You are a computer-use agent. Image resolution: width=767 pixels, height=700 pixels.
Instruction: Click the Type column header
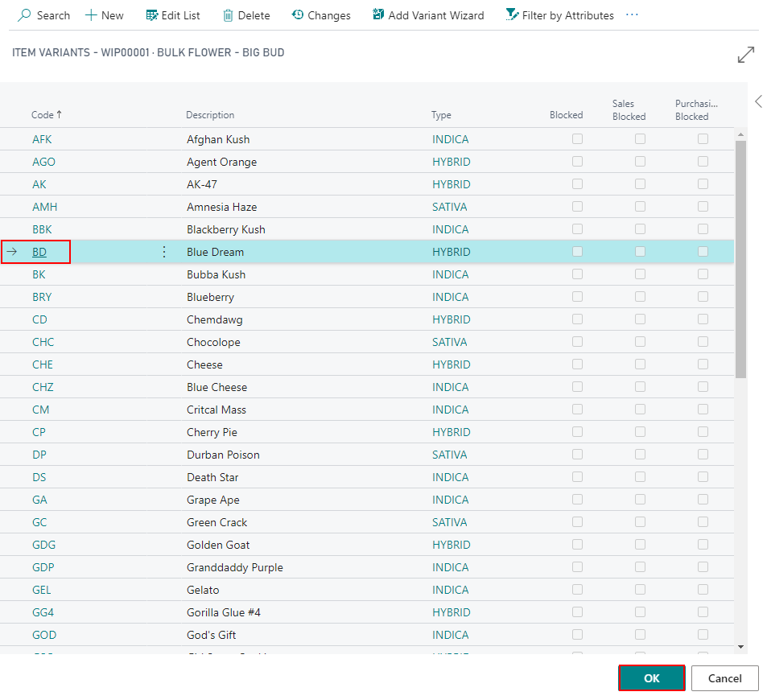[441, 115]
